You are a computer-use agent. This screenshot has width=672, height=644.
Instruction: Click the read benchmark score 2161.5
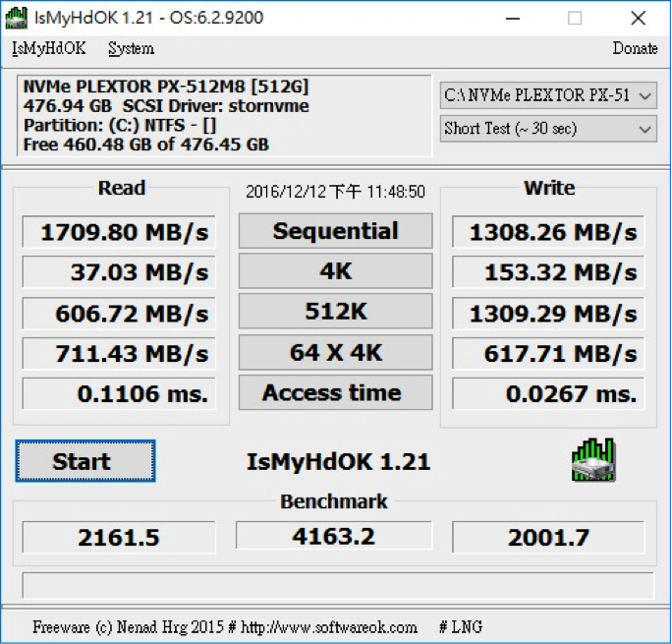[x=119, y=537]
